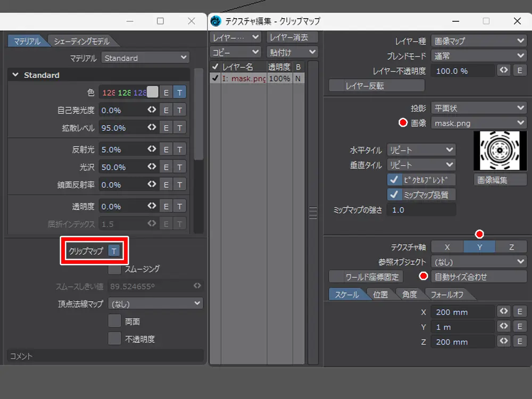Open texture editor for 色 with T button
Viewport: 532px width, 399px height.
coord(180,93)
